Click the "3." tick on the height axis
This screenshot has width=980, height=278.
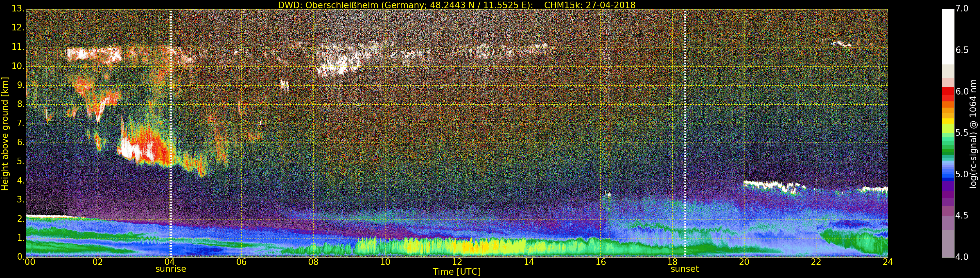tap(21, 200)
